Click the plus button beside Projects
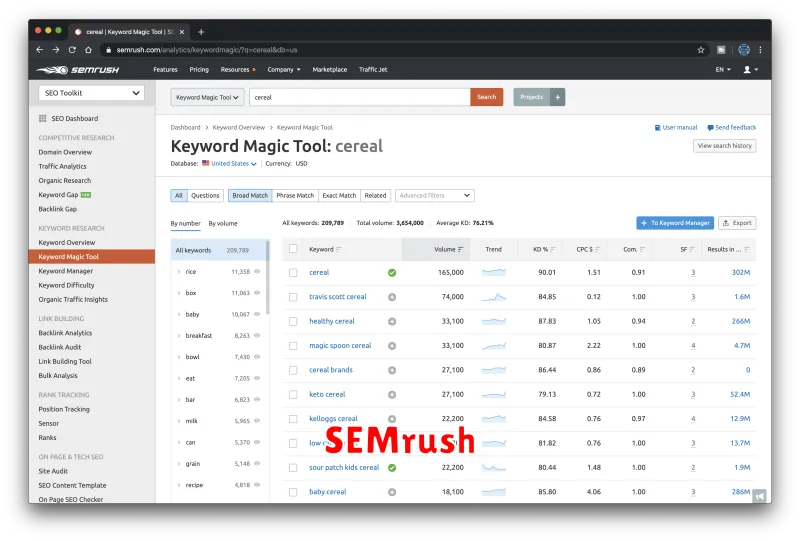This screenshot has width=800, height=541. [558, 97]
